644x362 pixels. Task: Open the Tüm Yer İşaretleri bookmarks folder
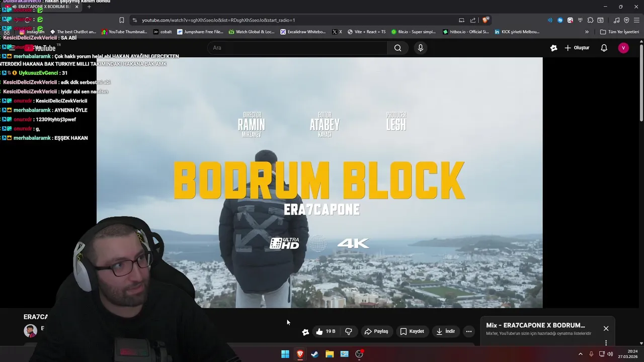(x=619, y=32)
